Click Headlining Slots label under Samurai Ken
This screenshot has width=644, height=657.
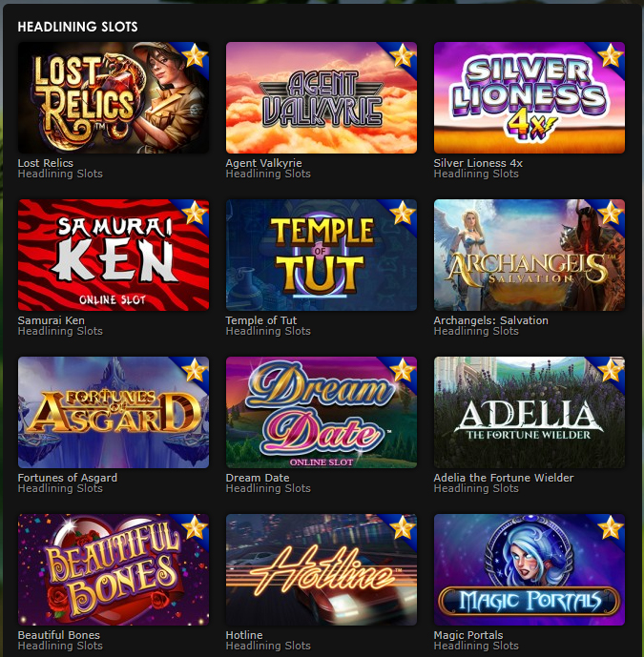pos(60,331)
